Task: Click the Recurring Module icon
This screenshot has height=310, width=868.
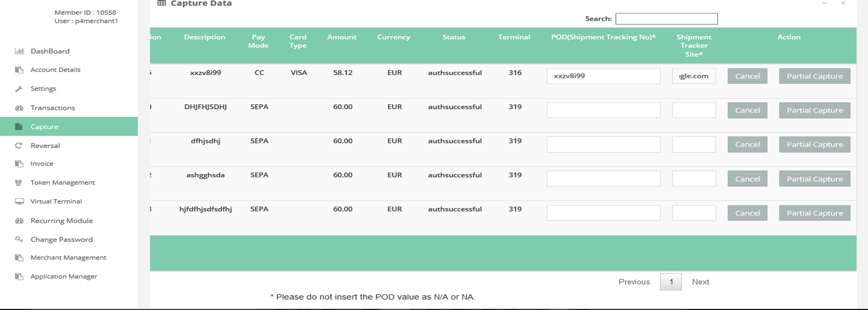Action: [19, 221]
